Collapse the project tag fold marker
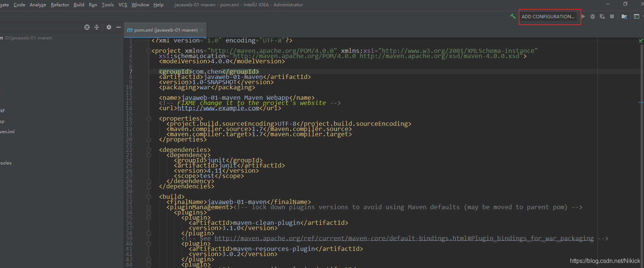The width and height of the screenshot is (644, 268). (149, 51)
